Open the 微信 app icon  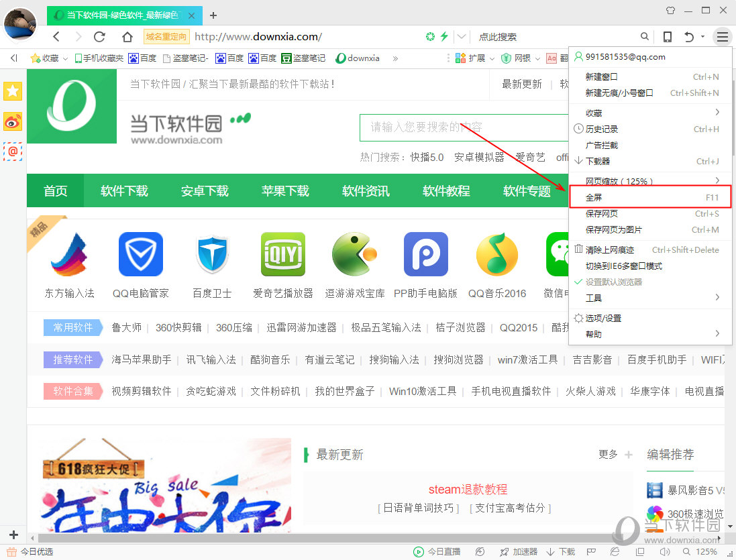(559, 254)
